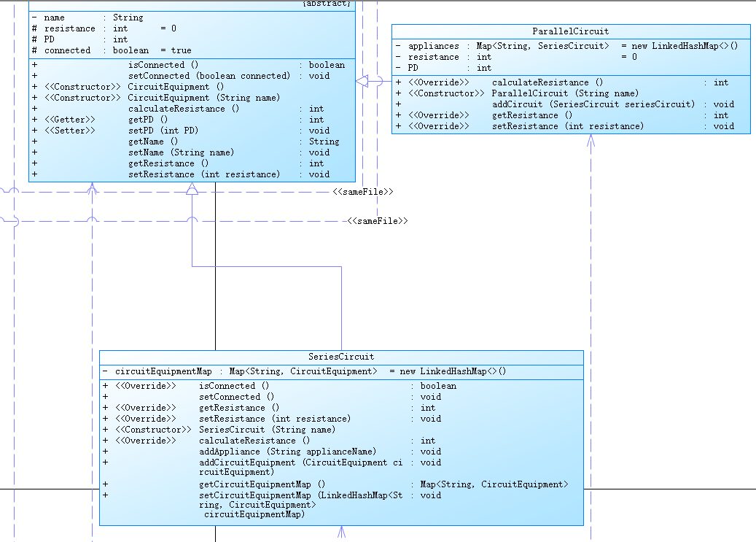Select SeriesCircuit's setResistance (int resistance) override

[x=271, y=419]
